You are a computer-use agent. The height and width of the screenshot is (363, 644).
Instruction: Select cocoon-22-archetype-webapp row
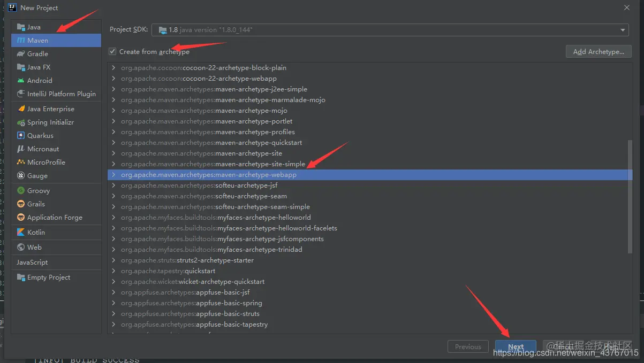point(369,79)
